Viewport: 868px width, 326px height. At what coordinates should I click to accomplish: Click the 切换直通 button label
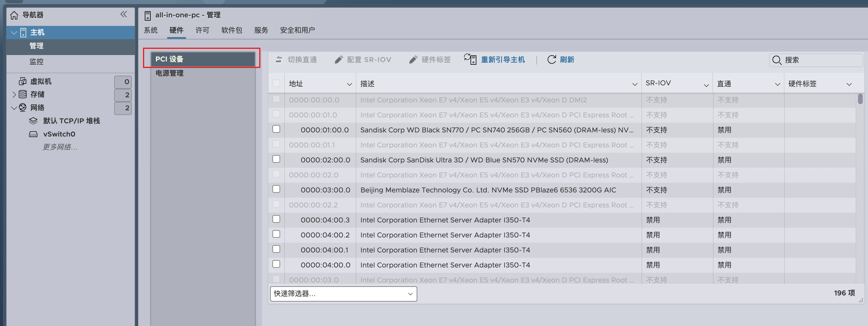302,60
